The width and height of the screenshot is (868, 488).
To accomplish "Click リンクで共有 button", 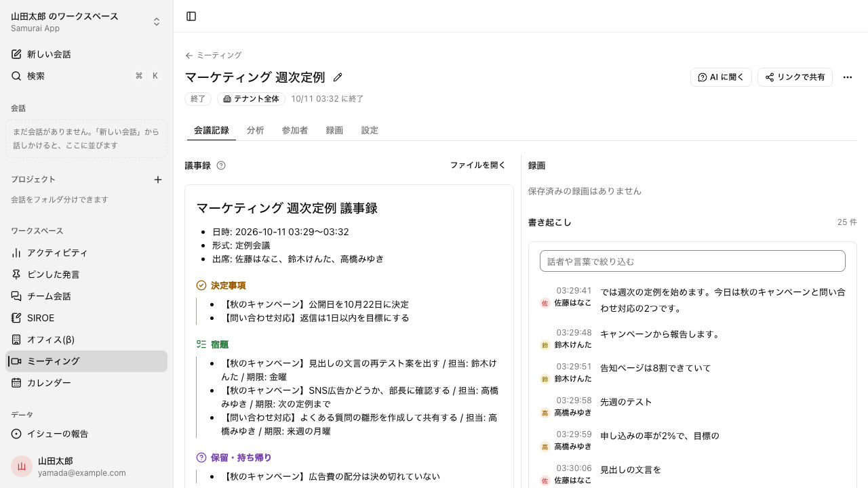I will pyautogui.click(x=795, y=77).
